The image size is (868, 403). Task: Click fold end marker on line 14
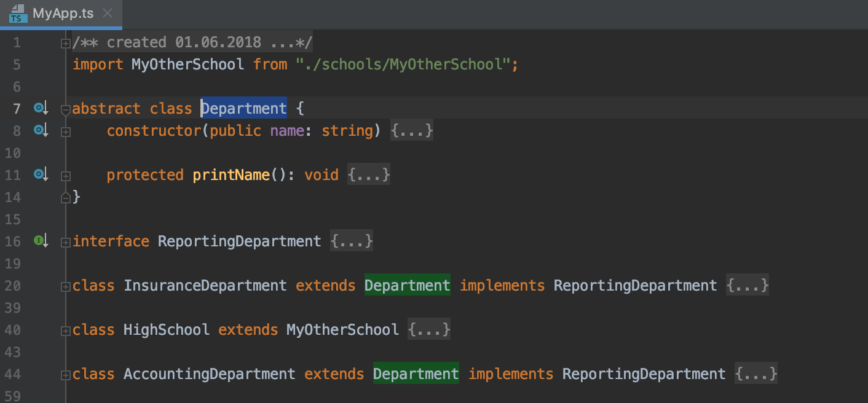(66, 197)
